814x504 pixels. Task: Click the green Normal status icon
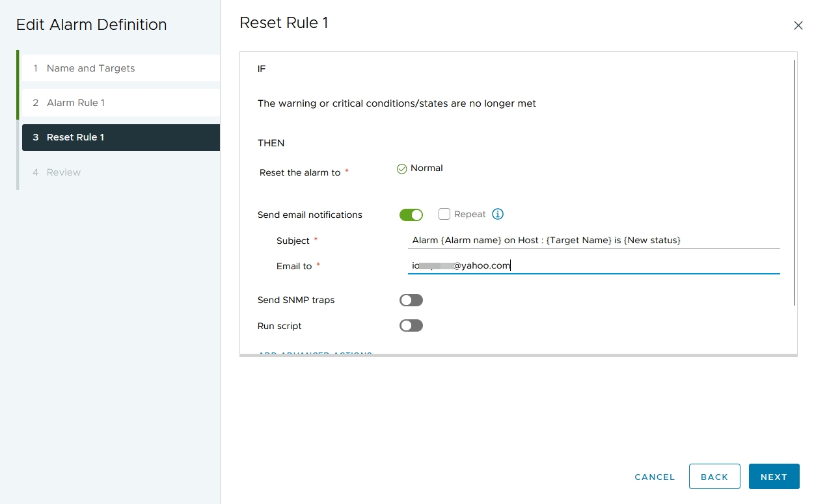point(401,168)
